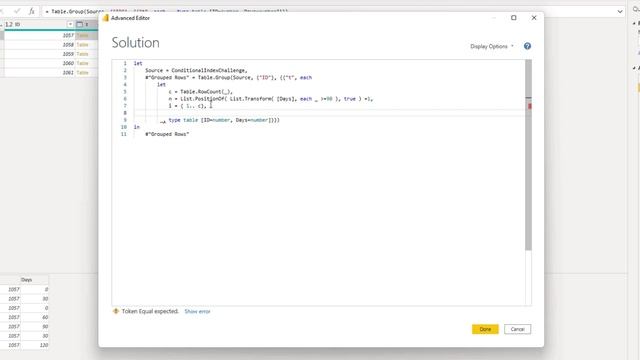Expand the formula bar chevron

point(620,11)
